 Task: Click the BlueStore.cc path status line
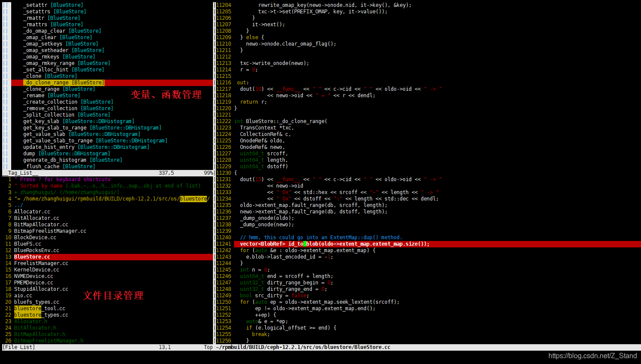click(428, 347)
